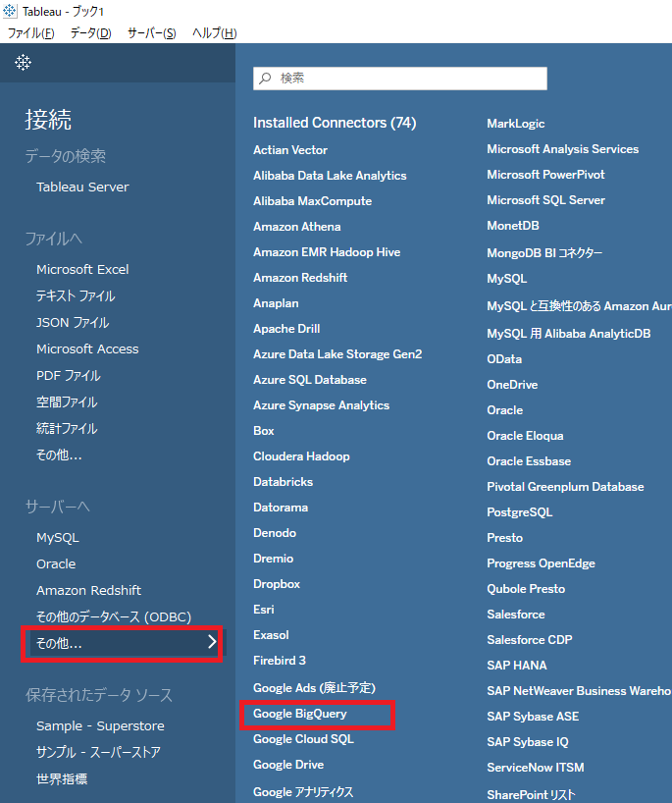Select the Salesforce CDP connector
Viewport: 672px width, 803px height.
(529, 640)
